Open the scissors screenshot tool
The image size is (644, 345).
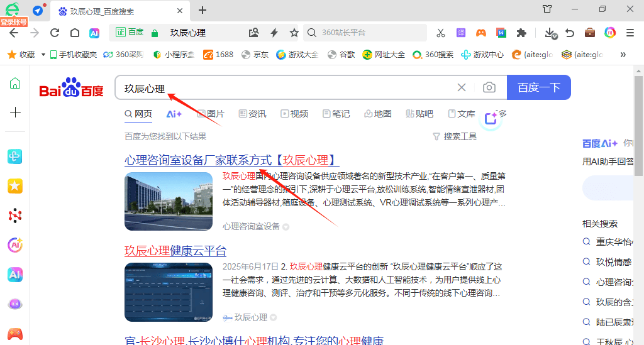[440, 33]
